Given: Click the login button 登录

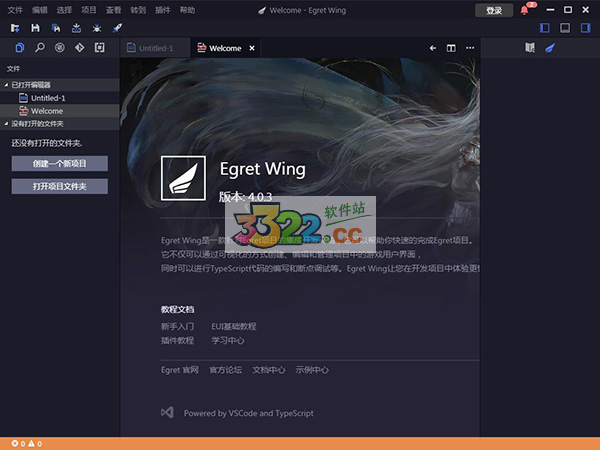Looking at the screenshot, I should (x=494, y=10).
